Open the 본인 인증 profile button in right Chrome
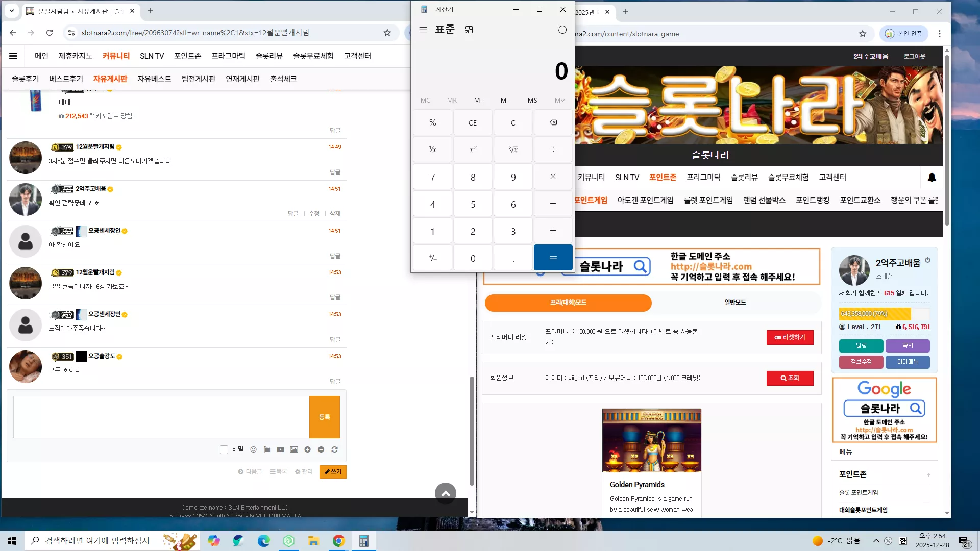 pos(903,34)
